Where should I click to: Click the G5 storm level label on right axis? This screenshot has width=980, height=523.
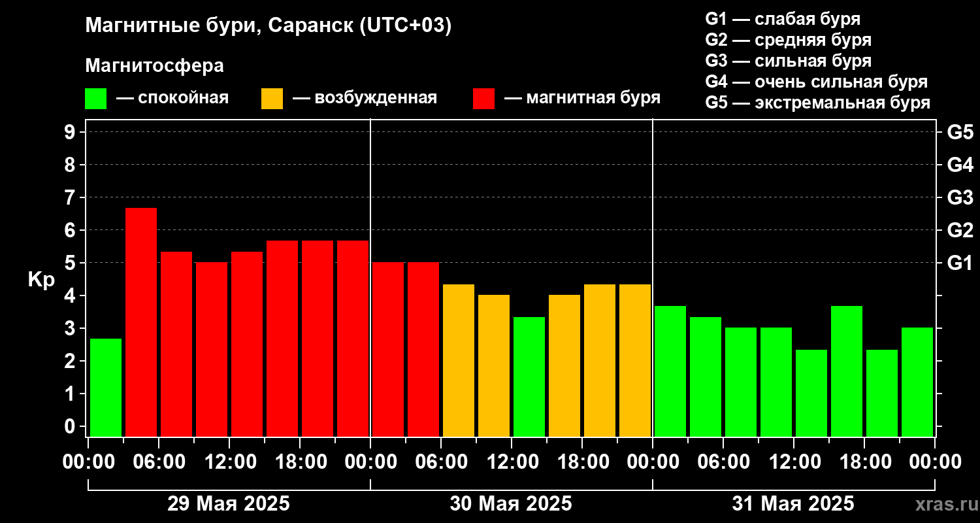[x=960, y=132]
